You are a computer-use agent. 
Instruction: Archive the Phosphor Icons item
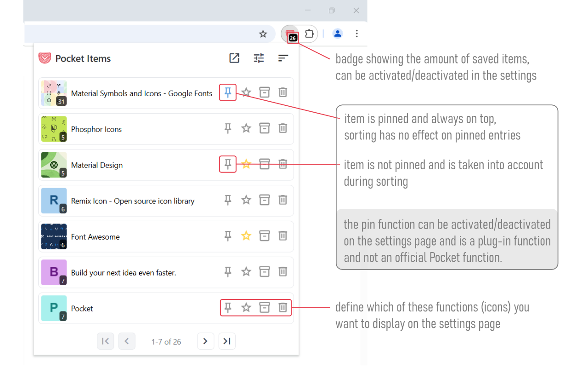(264, 128)
